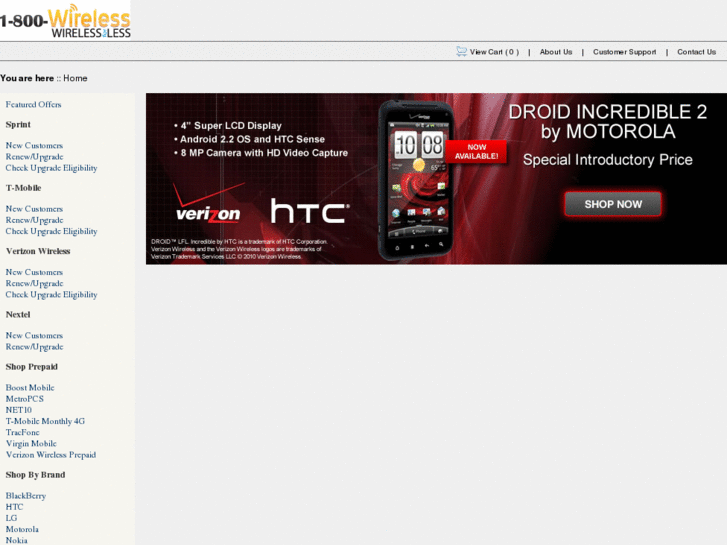The width and height of the screenshot is (727, 545).
Task: Click the T-Mobile section heading
Action: [x=24, y=188]
